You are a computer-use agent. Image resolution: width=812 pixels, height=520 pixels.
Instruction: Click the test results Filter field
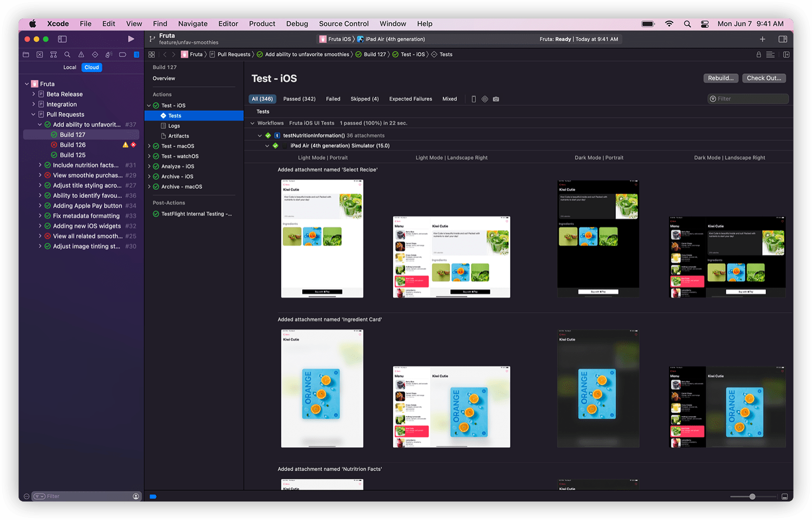pos(748,99)
